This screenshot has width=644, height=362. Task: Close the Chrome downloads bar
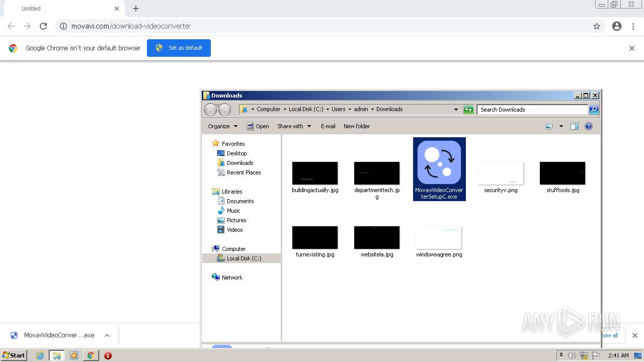click(x=634, y=335)
